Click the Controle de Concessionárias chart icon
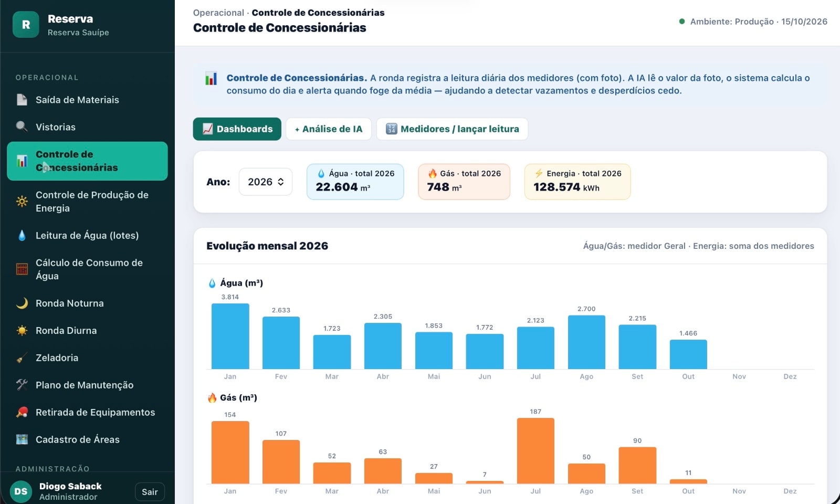 coord(22,161)
